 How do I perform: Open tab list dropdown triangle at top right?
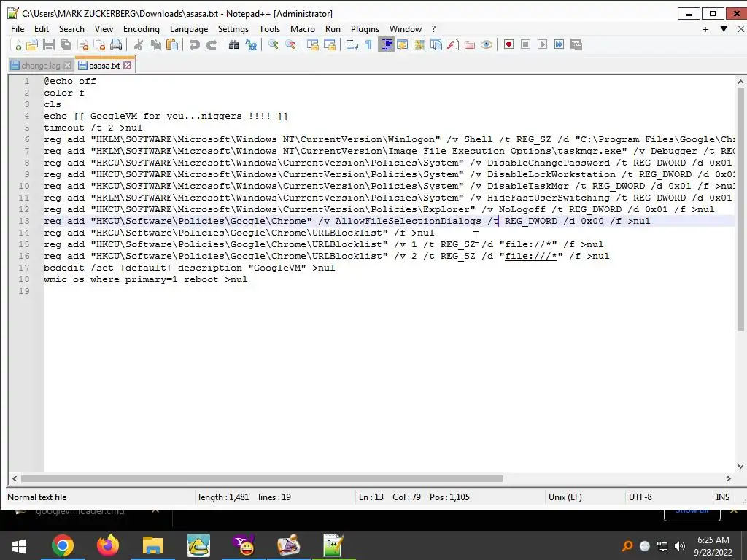[x=723, y=29]
